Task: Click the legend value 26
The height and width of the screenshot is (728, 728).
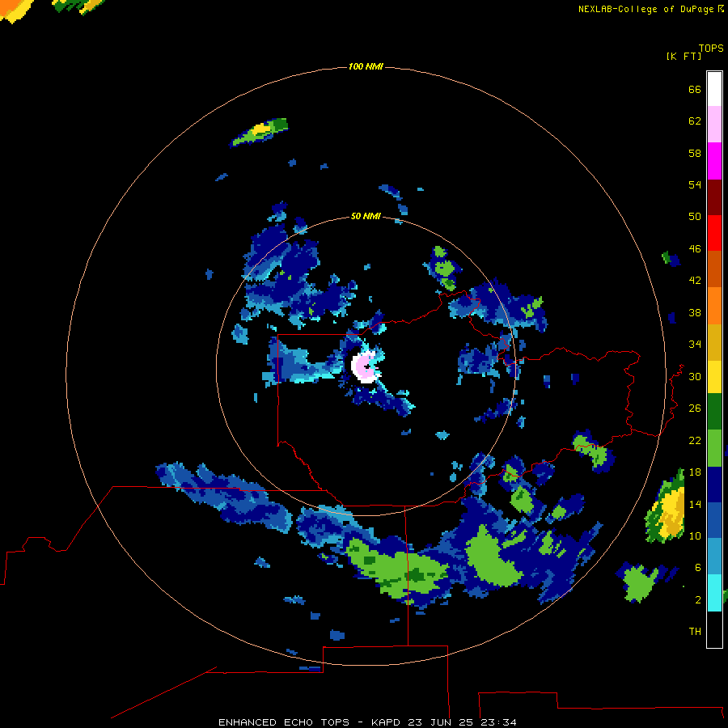Action: pyautogui.click(x=695, y=408)
